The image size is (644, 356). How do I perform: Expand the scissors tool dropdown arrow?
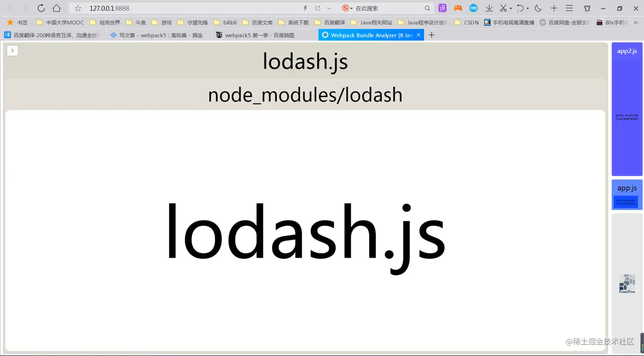coord(511,9)
